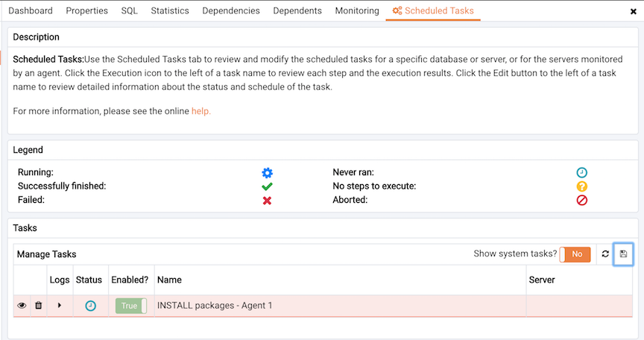Close the panel with the X button
The height and width of the screenshot is (340, 644).
[633, 11]
